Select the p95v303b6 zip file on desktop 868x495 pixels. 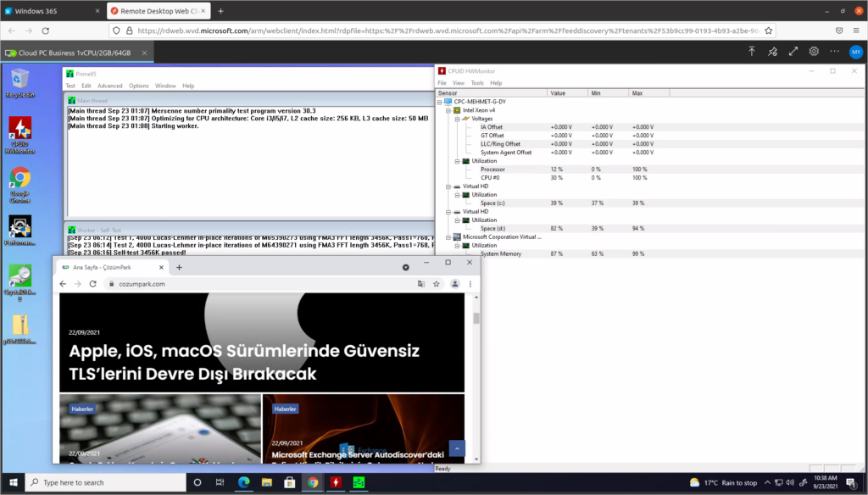pos(20,330)
